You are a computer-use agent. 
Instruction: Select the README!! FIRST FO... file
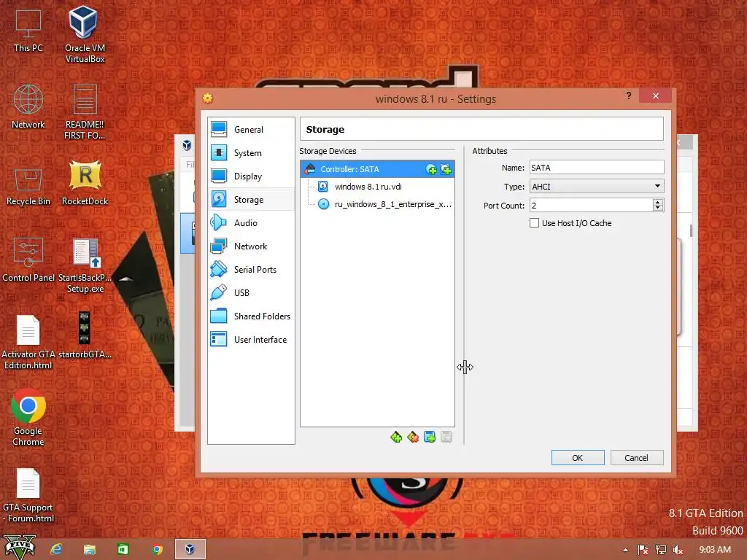click(x=85, y=112)
